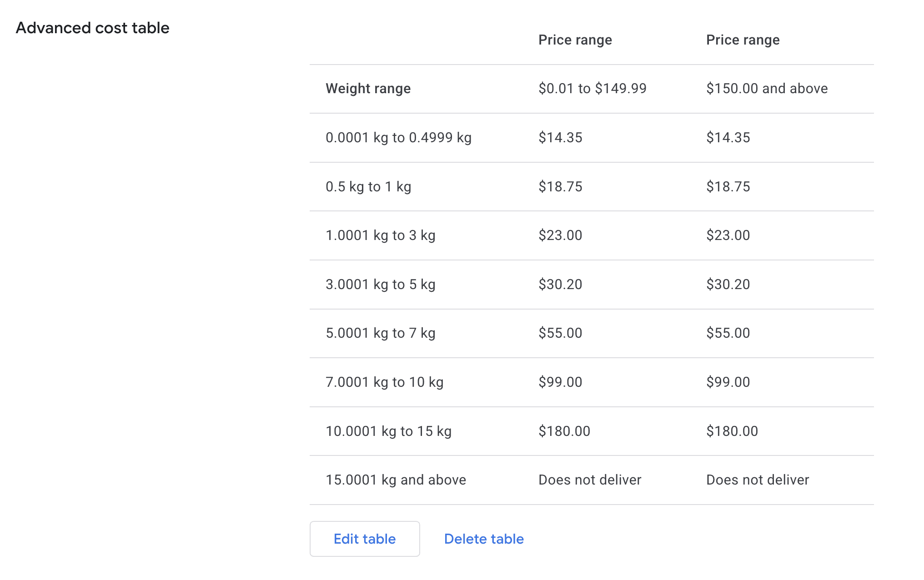924x580 pixels.
Task: Click the Delete table link
Action: (483, 539)
